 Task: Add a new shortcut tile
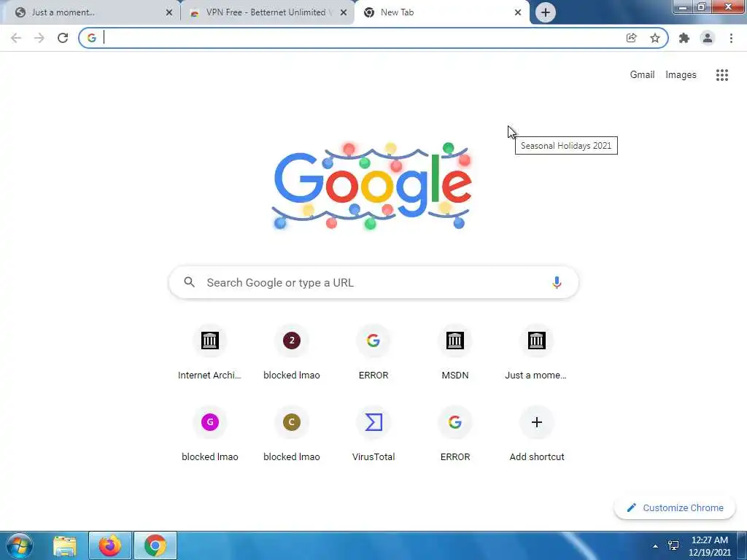(536, 435)
